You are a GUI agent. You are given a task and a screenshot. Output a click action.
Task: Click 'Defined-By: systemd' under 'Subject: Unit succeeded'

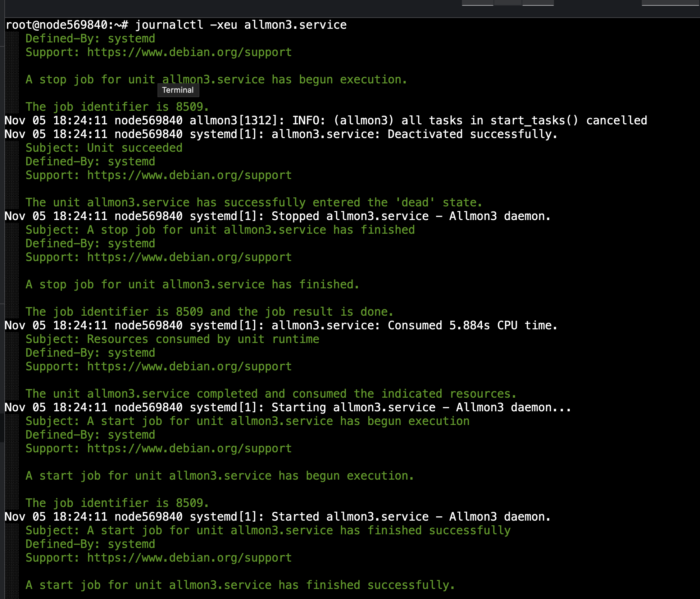[x=90, y=161]
